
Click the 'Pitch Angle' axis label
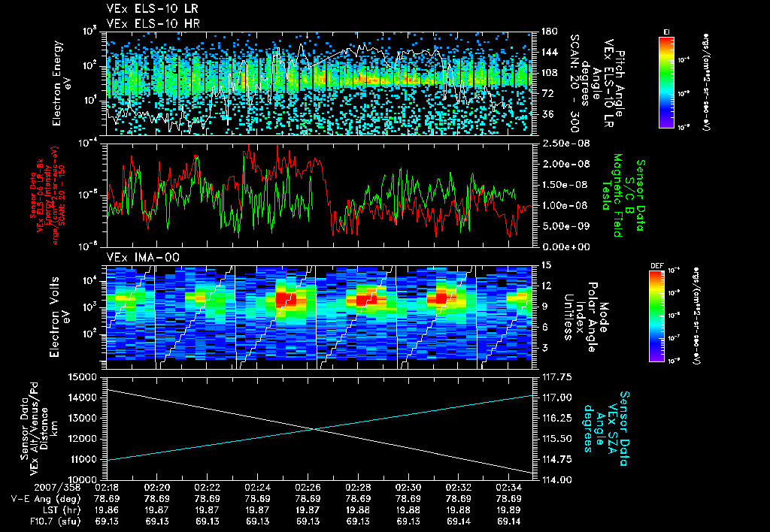pos(620,83)
